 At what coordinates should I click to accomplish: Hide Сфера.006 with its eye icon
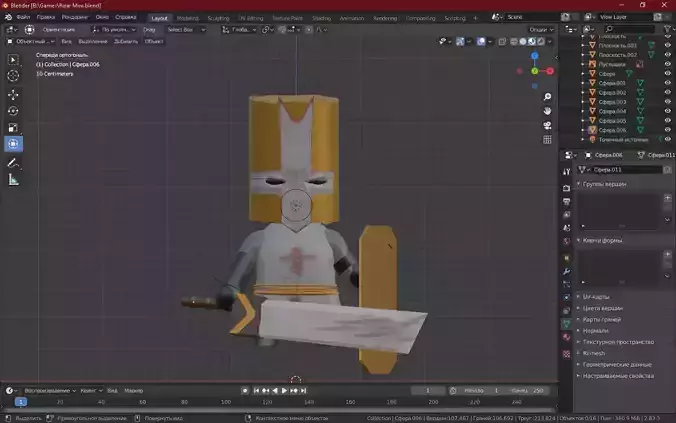(x=667, y=130)
